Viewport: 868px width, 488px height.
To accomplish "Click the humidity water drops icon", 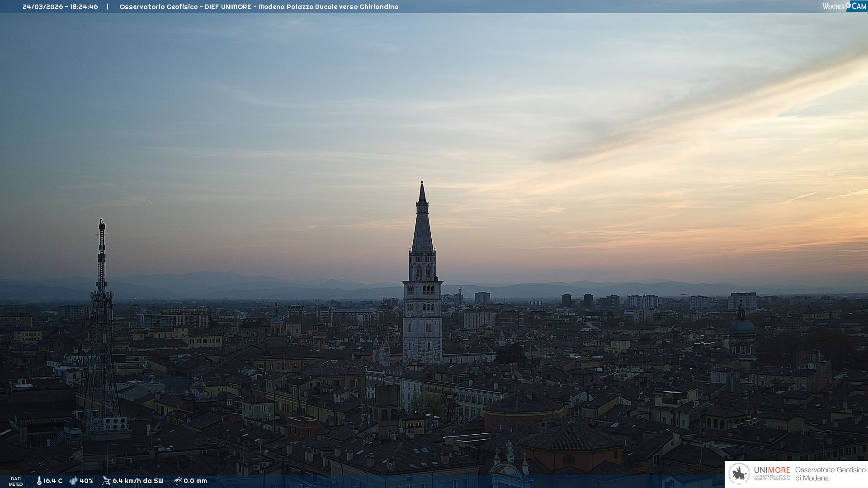I will (73, 481).
